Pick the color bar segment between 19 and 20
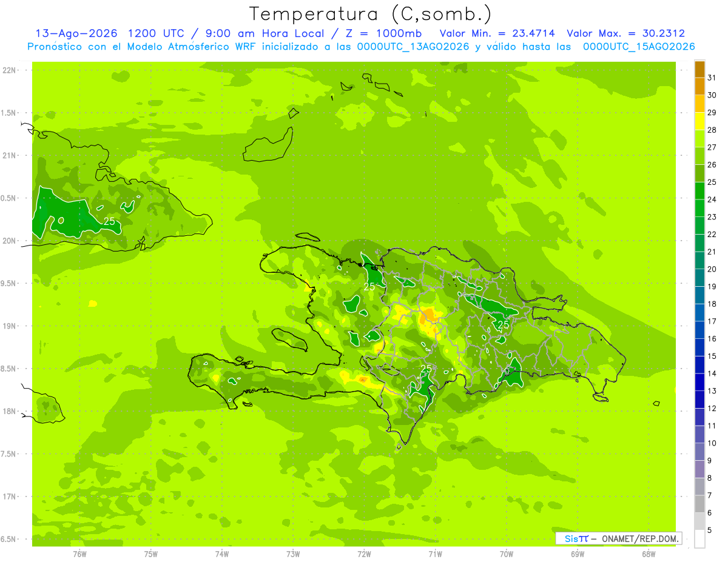This screenshot has height=562, width=728. (x=699, y=278)
